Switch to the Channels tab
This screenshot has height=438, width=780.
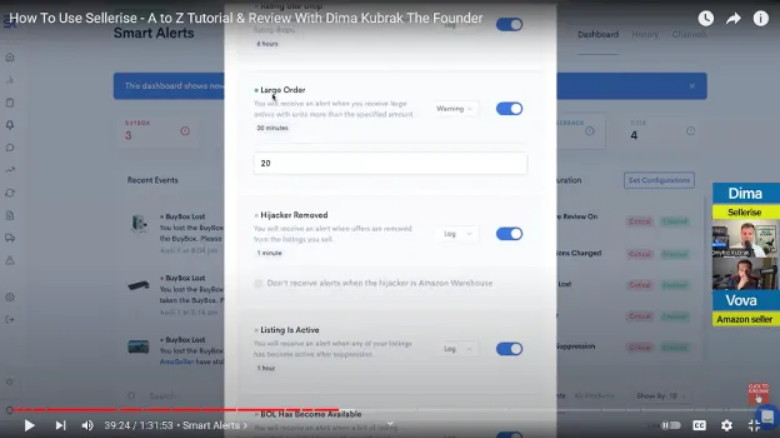pos(689,34)
